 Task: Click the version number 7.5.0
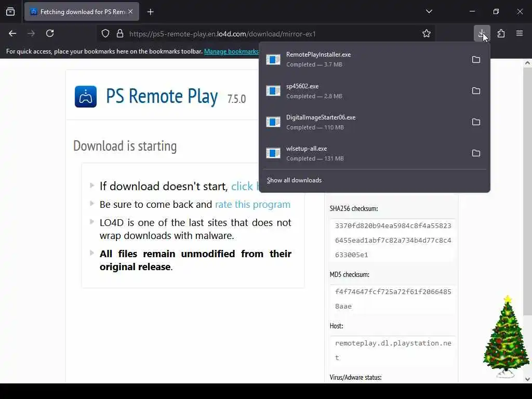[x=236, y=99]
